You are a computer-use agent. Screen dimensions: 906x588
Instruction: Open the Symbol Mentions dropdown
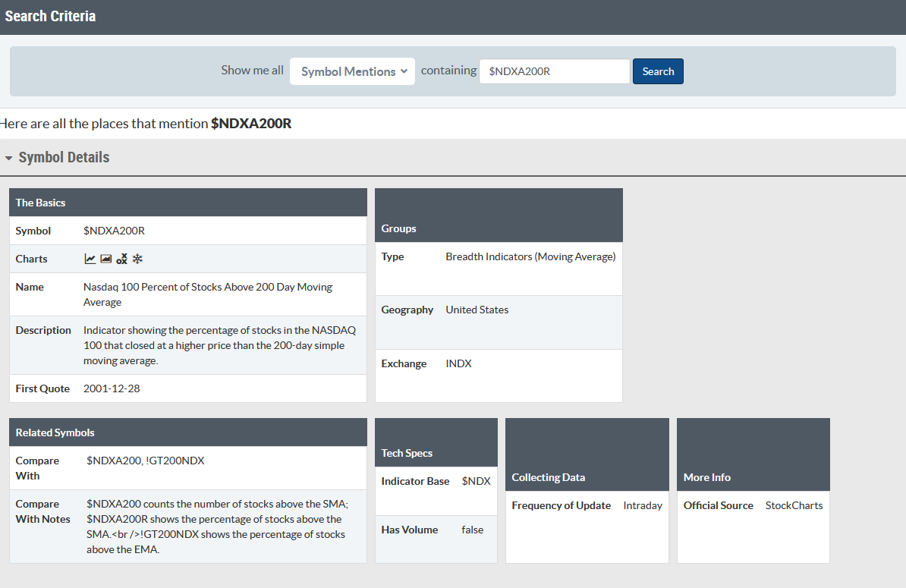click(x=353, y=71)
